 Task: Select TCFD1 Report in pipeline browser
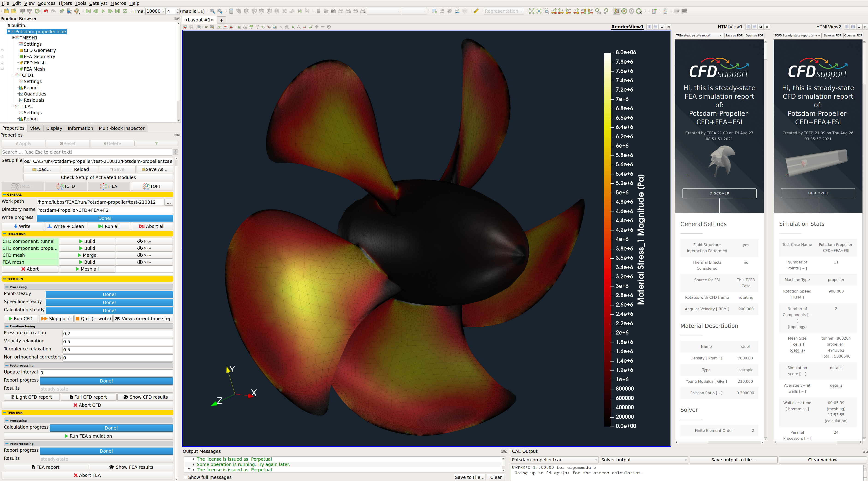31,88
